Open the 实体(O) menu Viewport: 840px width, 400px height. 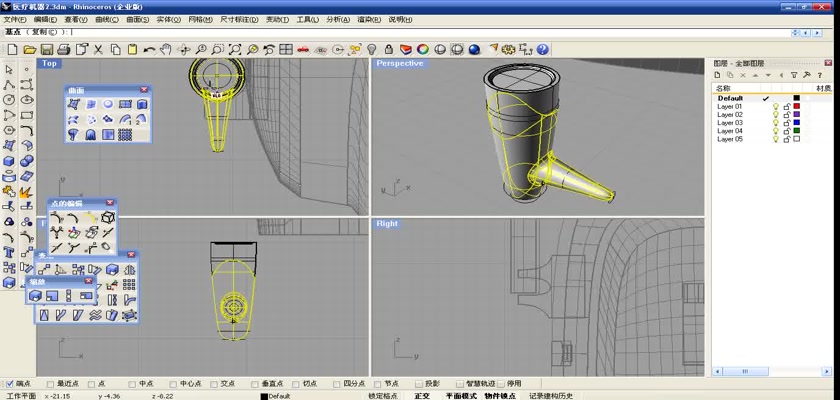coord(169,20)
